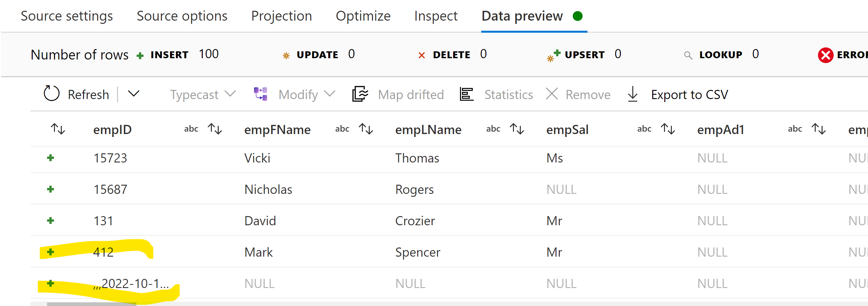
Task: Click the highlighted insert marker on row 412
Action: (50, 252)
